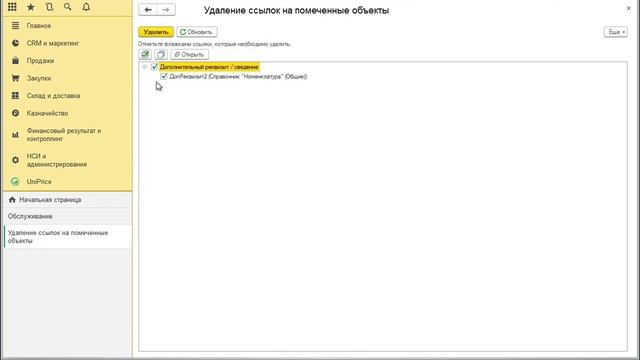Uncheck Дополнительный реквизит / сведение checkbox
The width and height of the screenshot is (640, 360).
[154, 67]
